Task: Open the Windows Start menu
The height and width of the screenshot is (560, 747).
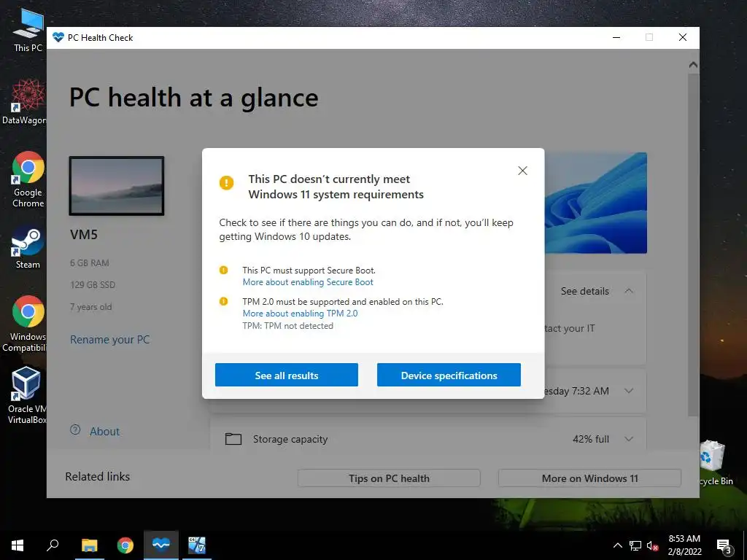Action: (x=18, y=545)
